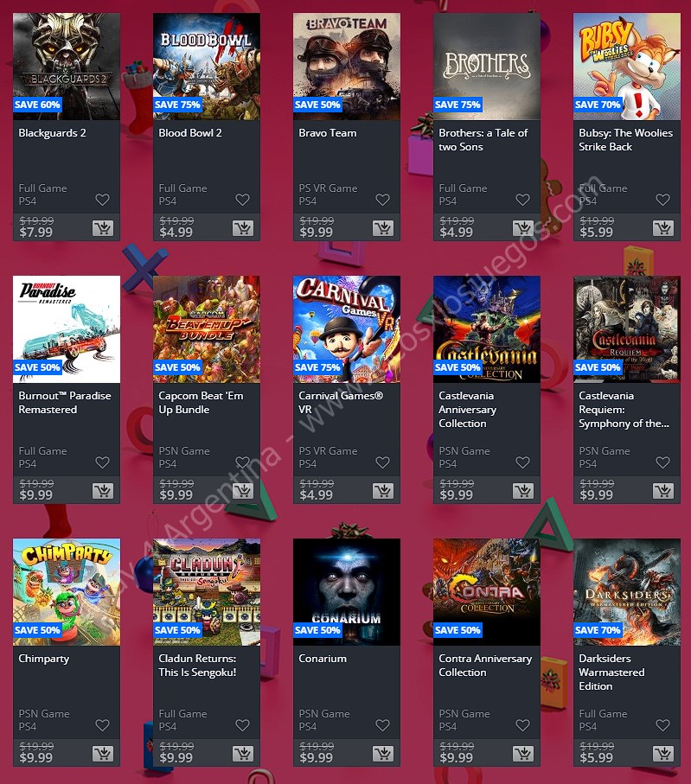Add Castlevania Anniversary Collection to cart

pyautogui.click(x=523, y=491)
